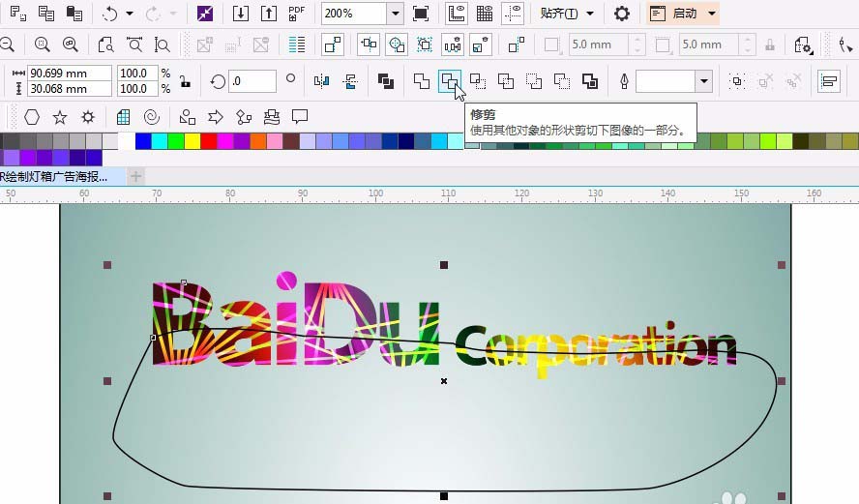Toggle show rulers button

[x=457, y=14]
